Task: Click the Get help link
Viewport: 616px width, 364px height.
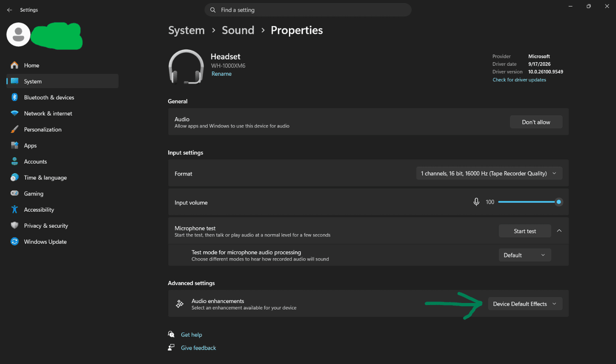Action: click(191, 335)
